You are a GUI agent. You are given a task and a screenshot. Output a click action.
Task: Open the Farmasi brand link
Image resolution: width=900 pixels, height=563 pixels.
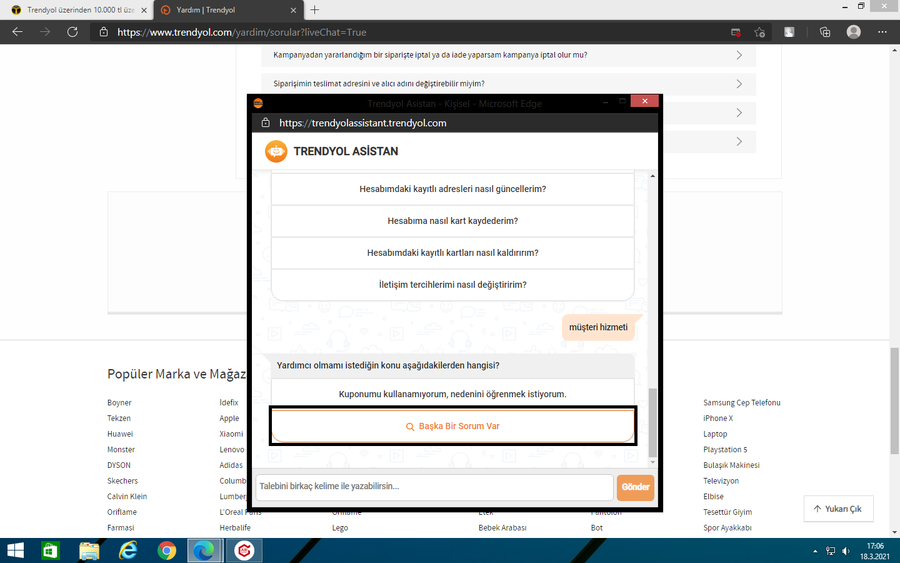point(121,527)
